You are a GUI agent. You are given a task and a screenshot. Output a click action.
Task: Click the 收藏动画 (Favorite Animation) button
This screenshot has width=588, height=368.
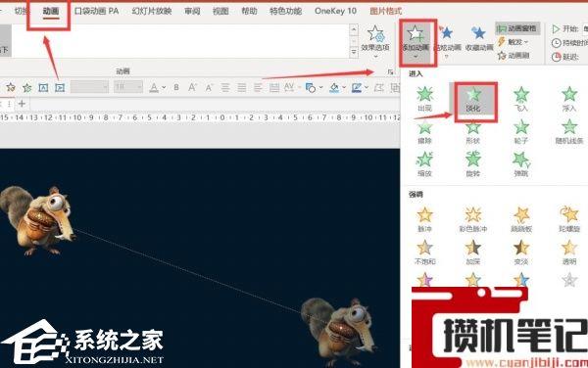(479, 39)
